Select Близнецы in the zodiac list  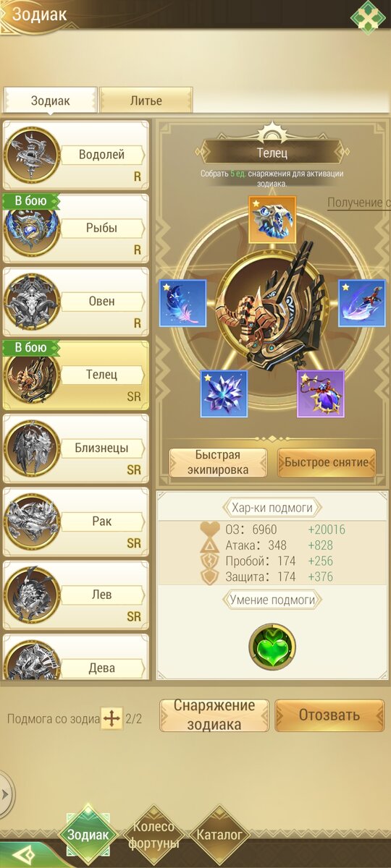tap(76, 448)
